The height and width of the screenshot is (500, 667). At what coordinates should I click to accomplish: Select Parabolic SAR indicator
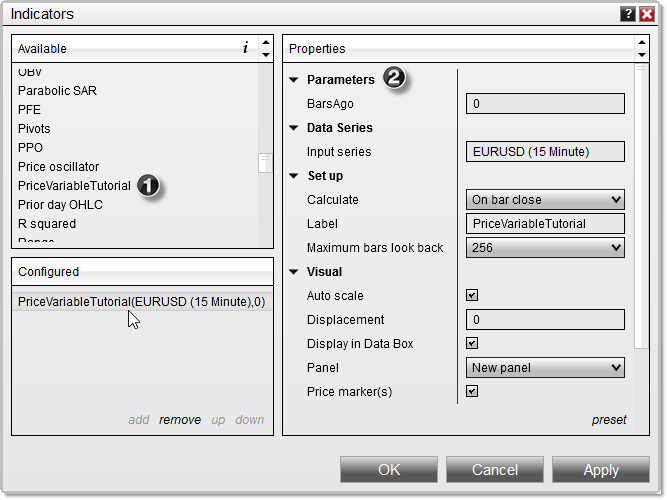tap(57, 91)
